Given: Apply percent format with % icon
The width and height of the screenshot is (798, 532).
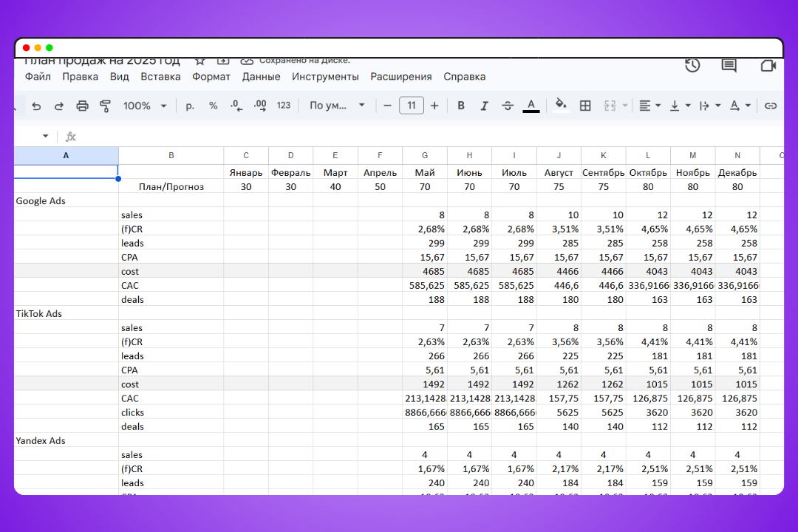Looking at the screenshot, I should tap(214, 106).
